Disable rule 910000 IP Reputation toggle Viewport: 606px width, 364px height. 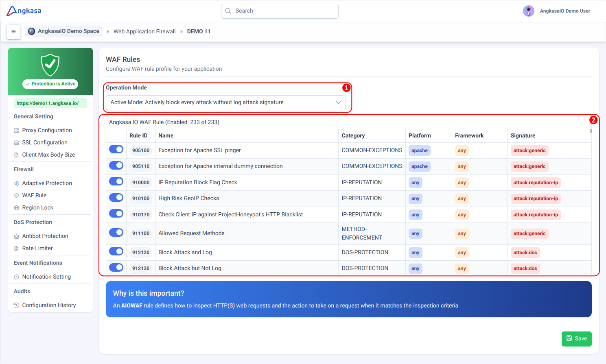click(116, 181)
